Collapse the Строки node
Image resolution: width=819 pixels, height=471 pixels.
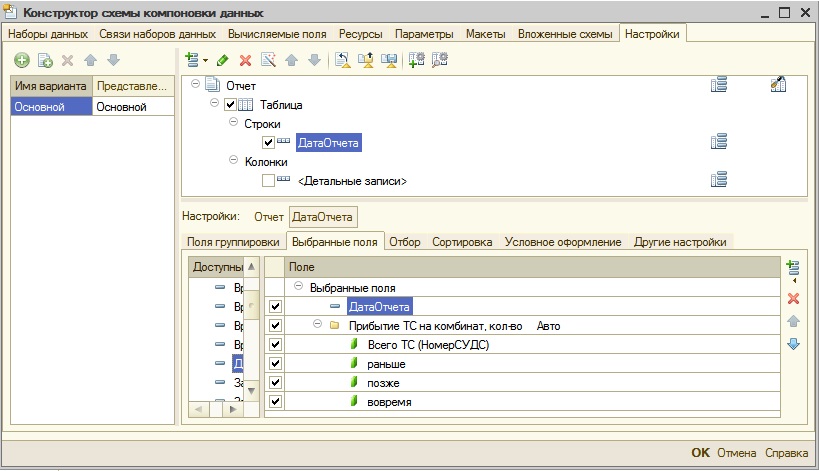pyautogui.click(x=233, y=123)
